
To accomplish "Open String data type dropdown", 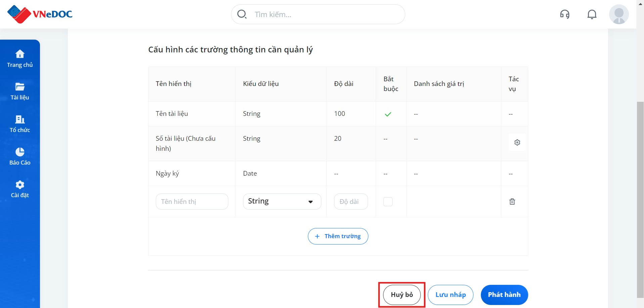I will click(282, 202).
